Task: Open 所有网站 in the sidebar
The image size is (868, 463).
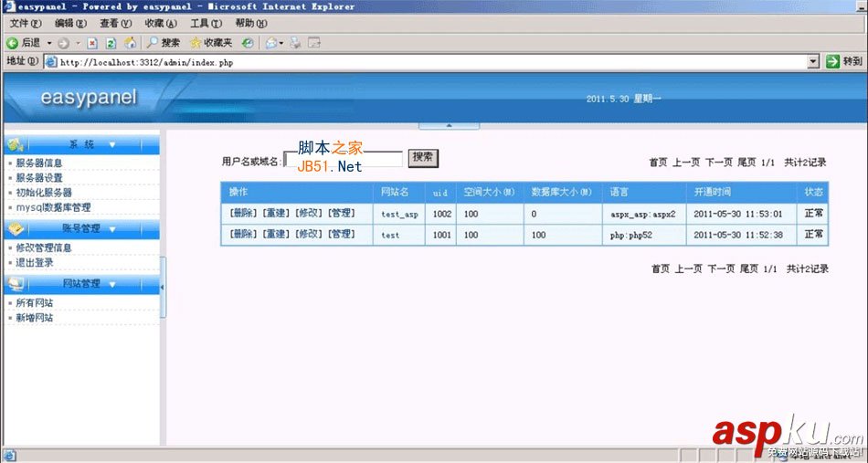Action: [35, 303]
